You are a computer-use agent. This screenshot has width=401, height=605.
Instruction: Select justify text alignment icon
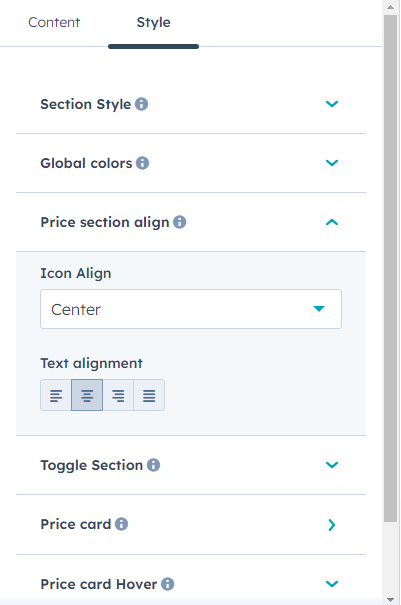pyautogui.click(x=149, y=395)
